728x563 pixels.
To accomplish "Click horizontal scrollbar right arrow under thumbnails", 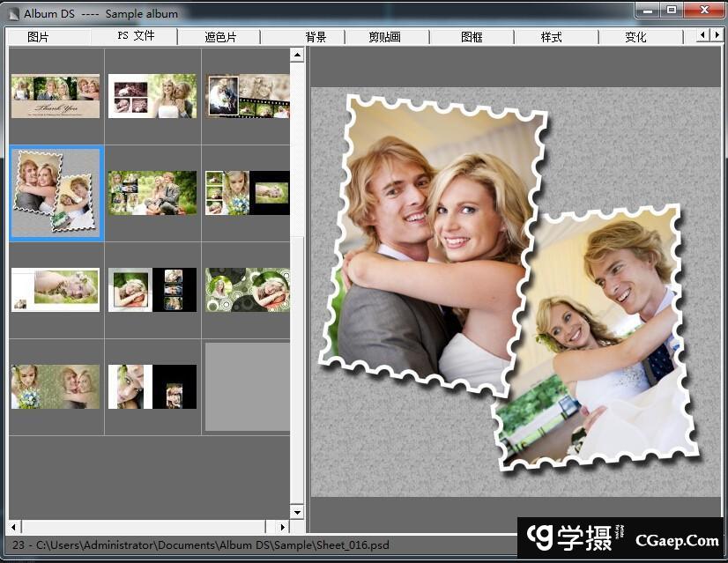I will pos(283,527).
